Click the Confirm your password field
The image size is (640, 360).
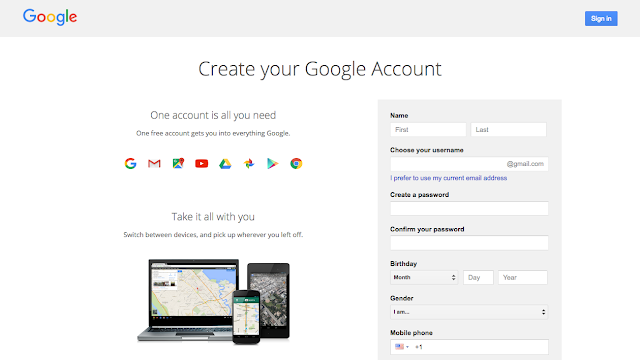(x=469, y=243)
